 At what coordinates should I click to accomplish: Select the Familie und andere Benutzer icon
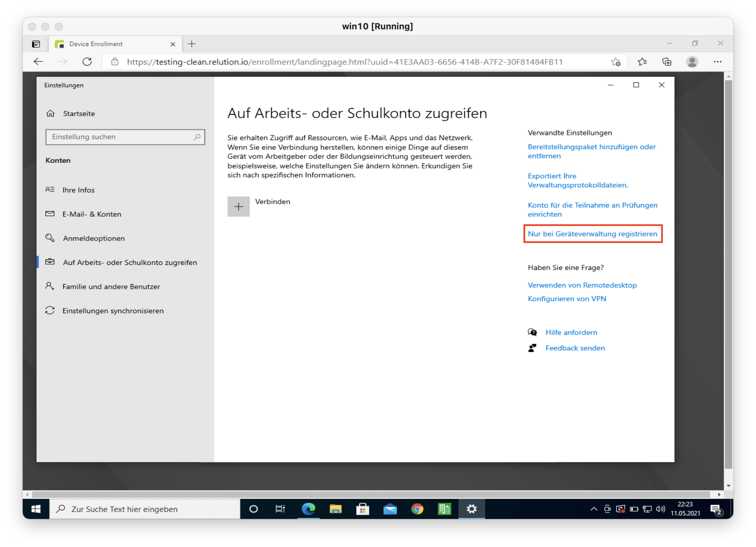(50, 286)
